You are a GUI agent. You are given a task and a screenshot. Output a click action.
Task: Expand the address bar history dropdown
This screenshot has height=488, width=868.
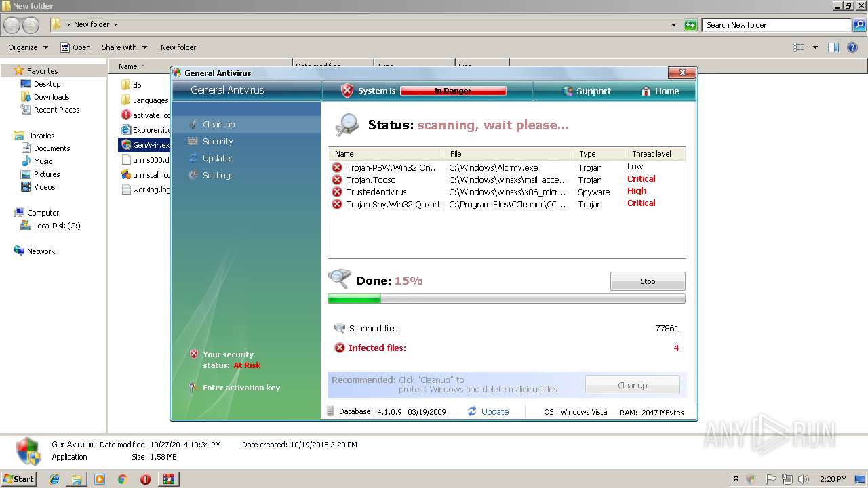[x=673, y=25]
